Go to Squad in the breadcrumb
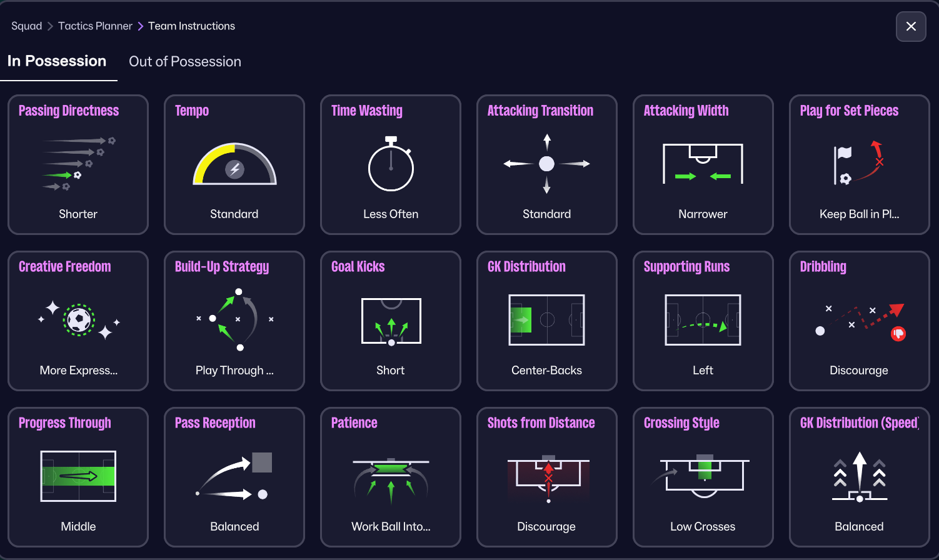Image resolution: width=939 pixels, height=560 pixels. [x=26, y=26]
